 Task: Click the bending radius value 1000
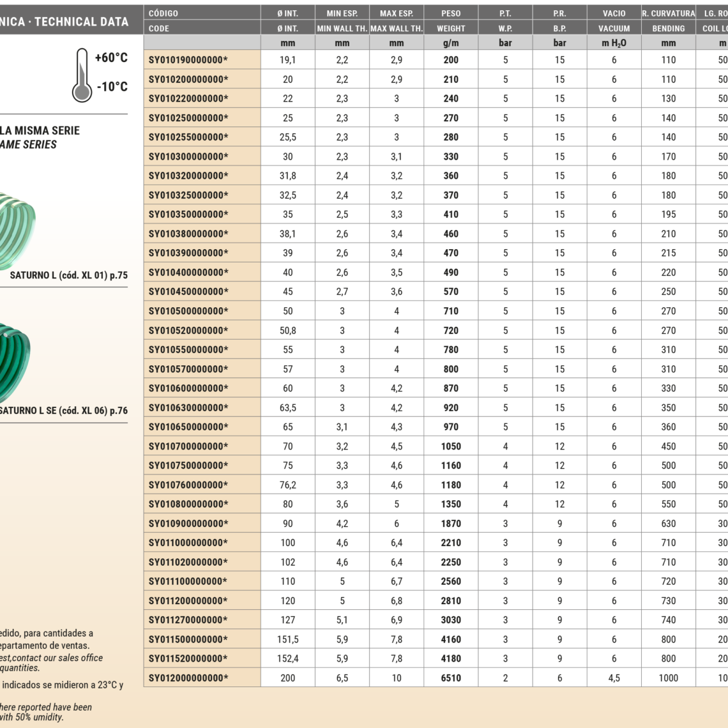(668, 678)
